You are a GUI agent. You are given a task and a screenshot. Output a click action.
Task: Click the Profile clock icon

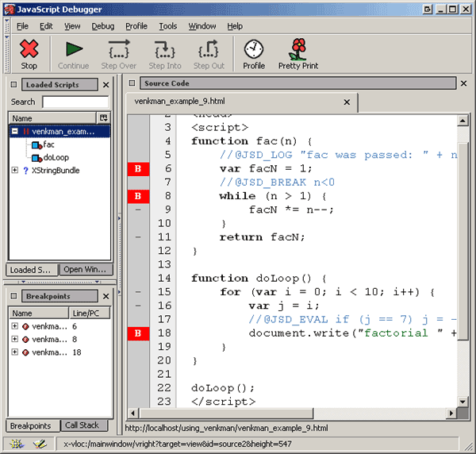[x=254, y=49]
